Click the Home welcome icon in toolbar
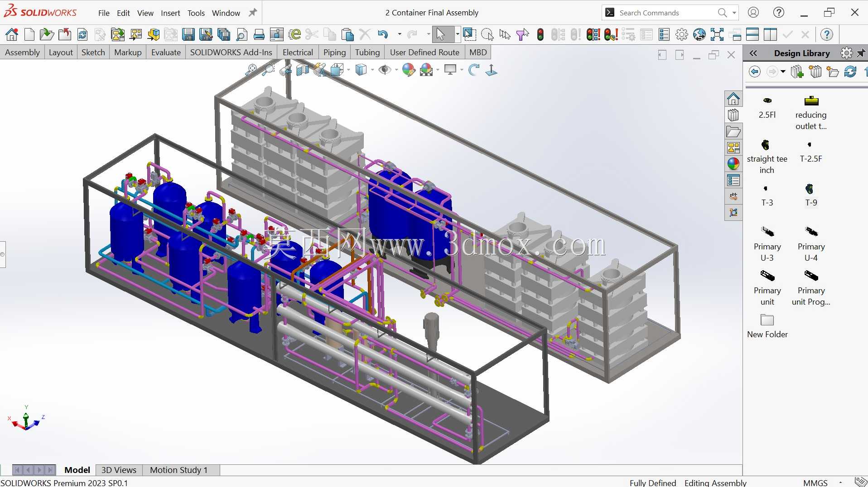Screen dimensions: 868x487 [x=12, y=34]
